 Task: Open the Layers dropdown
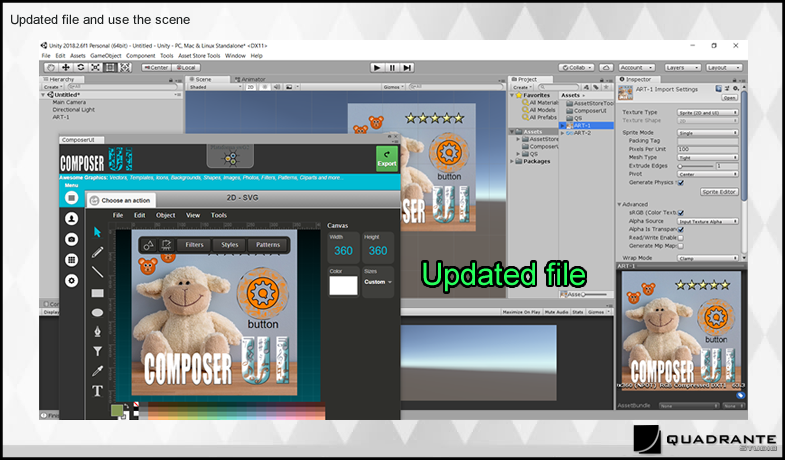682,68
